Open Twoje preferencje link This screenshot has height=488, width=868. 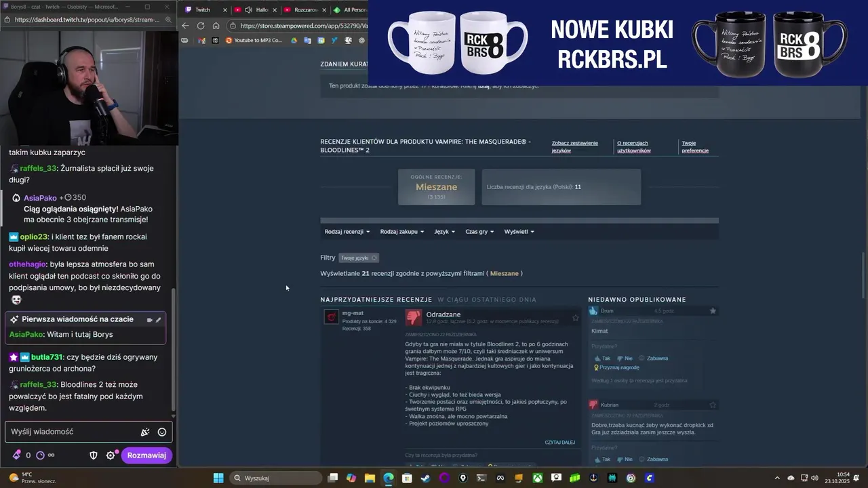coord(695,146)
